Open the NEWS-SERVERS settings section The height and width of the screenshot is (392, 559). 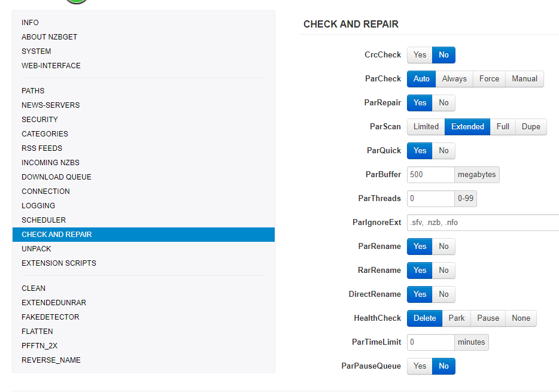(x=51, y=105)
